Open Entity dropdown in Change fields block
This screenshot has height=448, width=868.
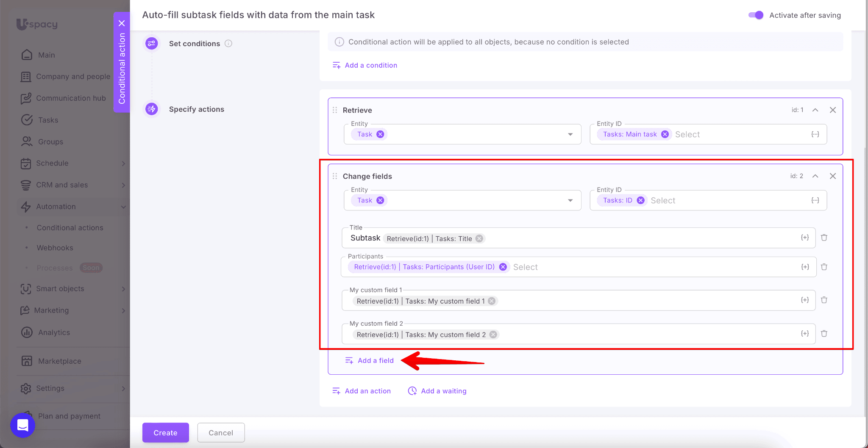pos(570,200)
